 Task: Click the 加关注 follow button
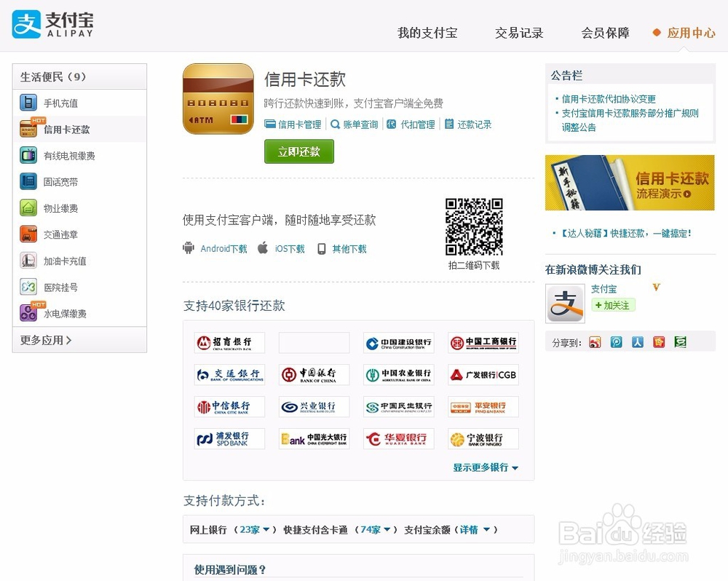pos(613,305)
